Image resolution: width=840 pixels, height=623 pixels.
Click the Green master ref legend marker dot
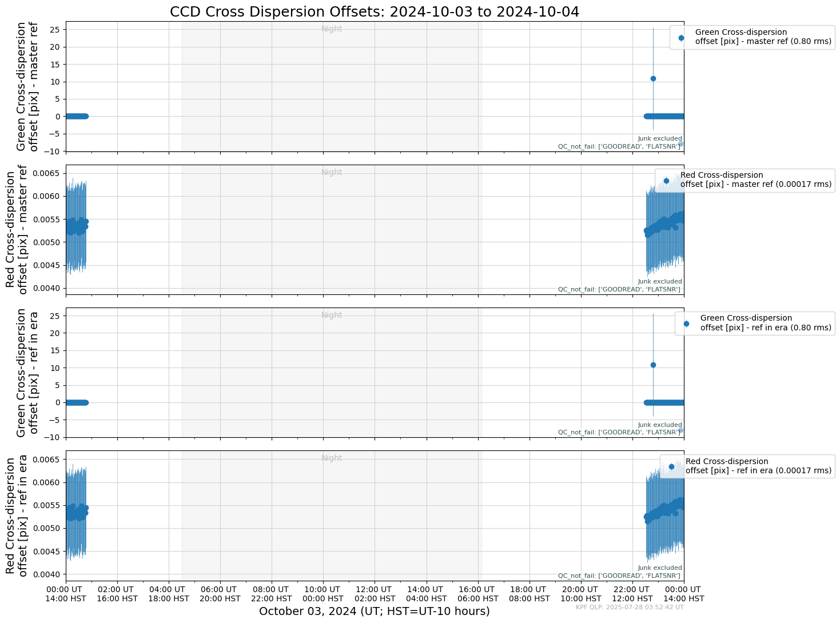tap(681, 38)
